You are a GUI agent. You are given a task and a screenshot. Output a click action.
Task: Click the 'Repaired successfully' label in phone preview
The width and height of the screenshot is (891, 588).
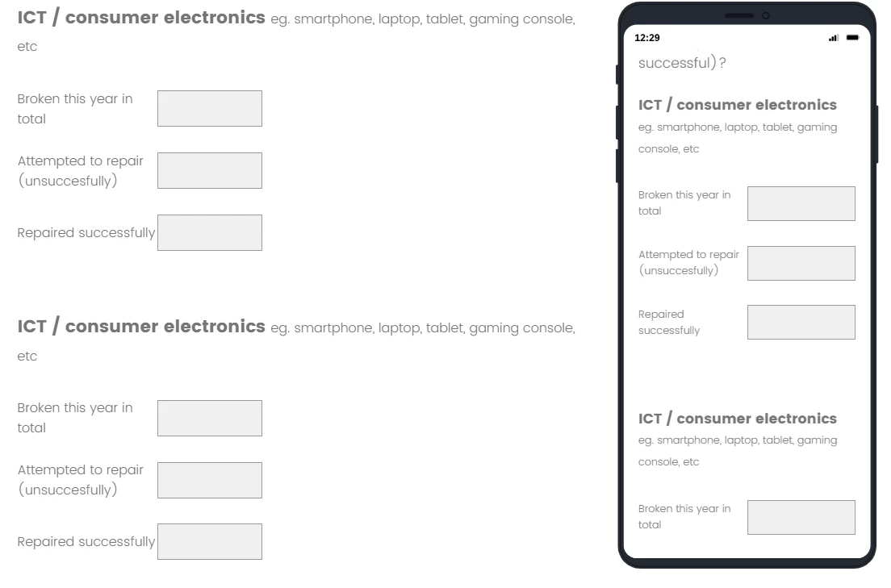click(669, 322)
